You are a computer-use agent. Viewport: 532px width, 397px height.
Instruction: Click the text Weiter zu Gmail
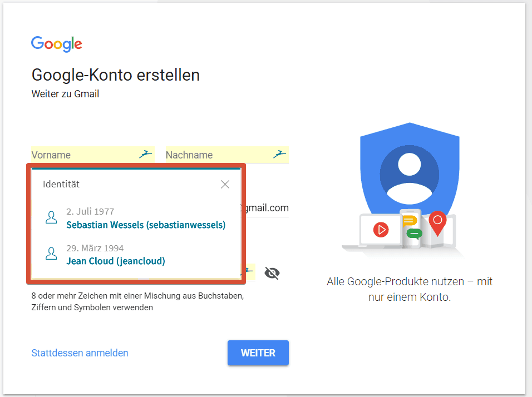click(x=65, y=94)
